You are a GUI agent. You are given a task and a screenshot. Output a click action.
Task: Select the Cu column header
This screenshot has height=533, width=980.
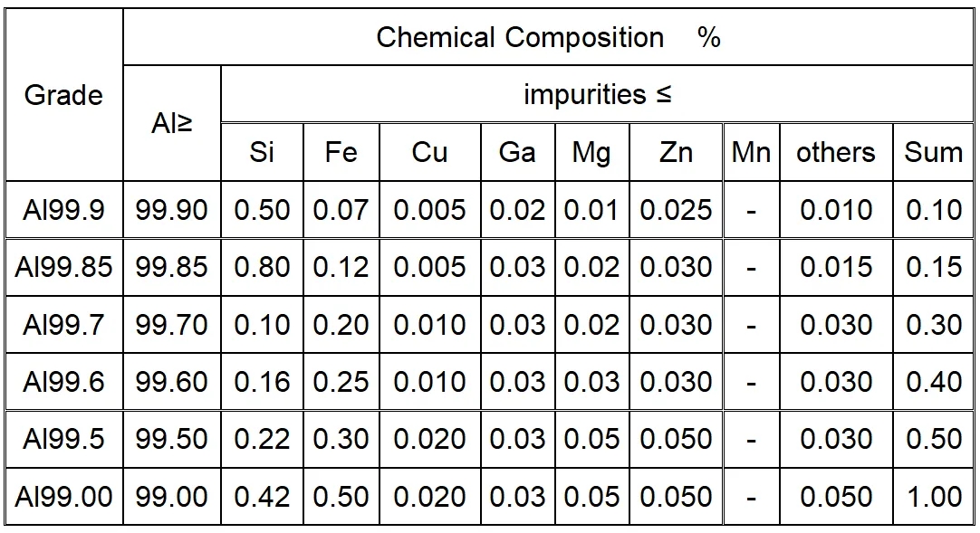[x=429, y=152]
